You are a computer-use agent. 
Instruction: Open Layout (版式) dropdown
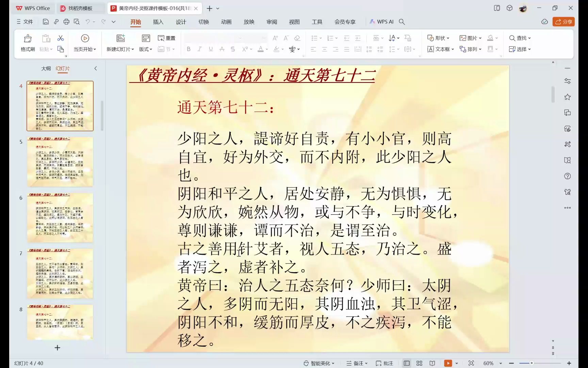pos(146,49)
